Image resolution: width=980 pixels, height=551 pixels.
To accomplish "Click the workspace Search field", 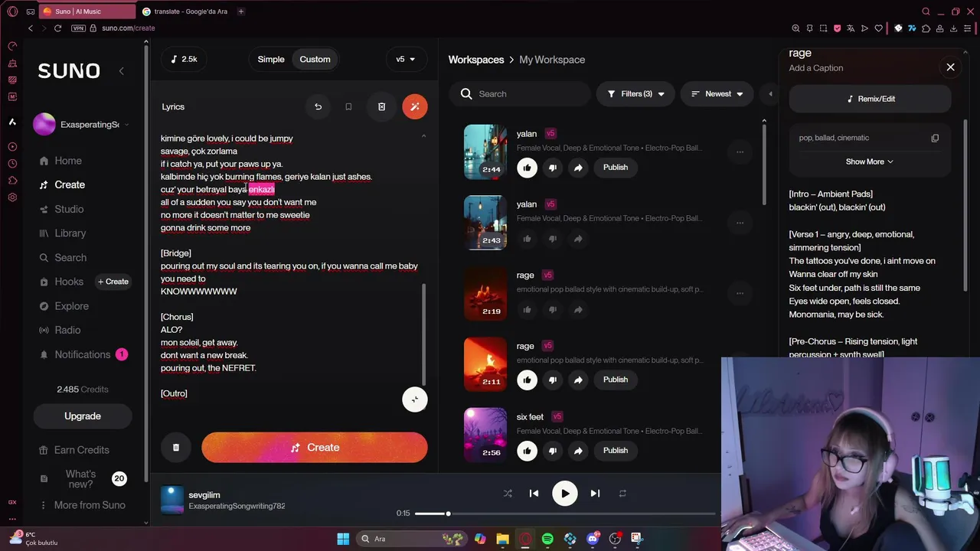I will pyautogui.click(x=520, y=94).
